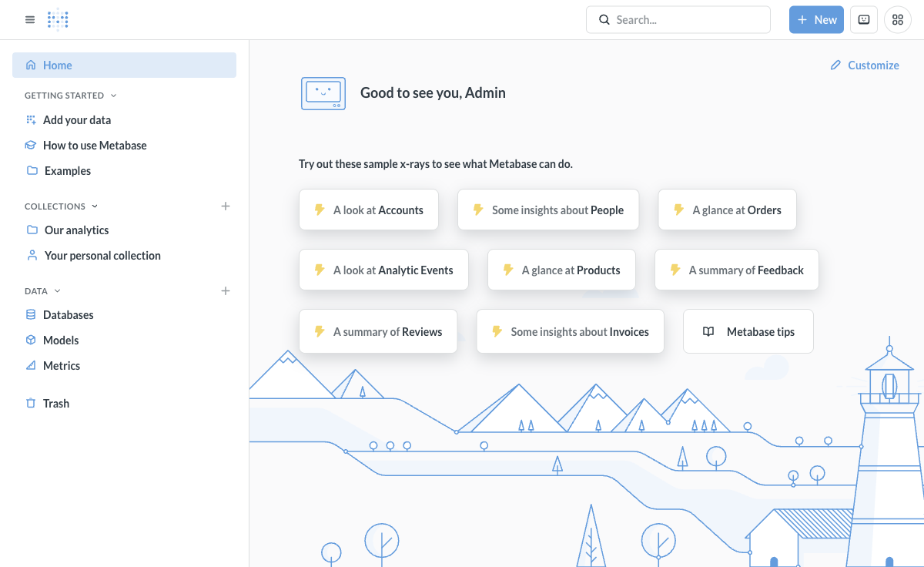This screenshot has height=567, width=924.
Task: Click the Our analytics folder icon
Action: click(x=32, y=230)
